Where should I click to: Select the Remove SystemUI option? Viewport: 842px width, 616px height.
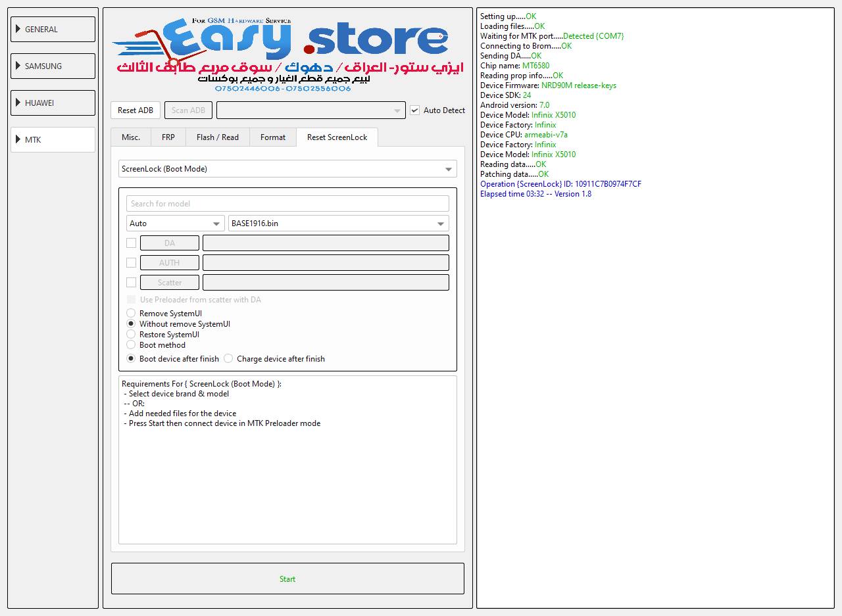click(131, 314)
